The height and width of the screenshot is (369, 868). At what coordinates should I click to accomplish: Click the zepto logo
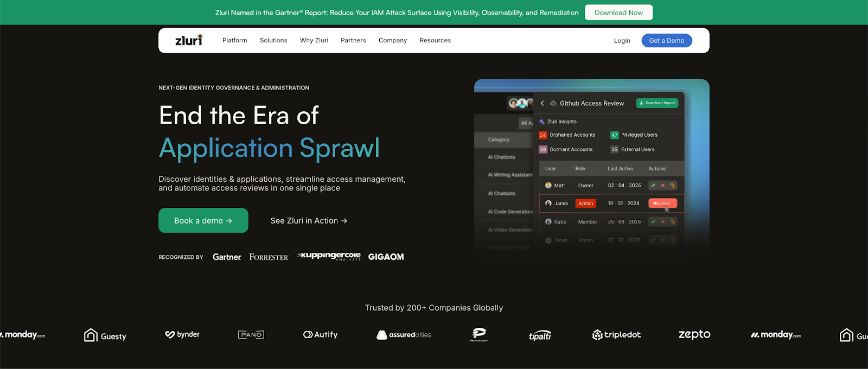coord(694,335)
